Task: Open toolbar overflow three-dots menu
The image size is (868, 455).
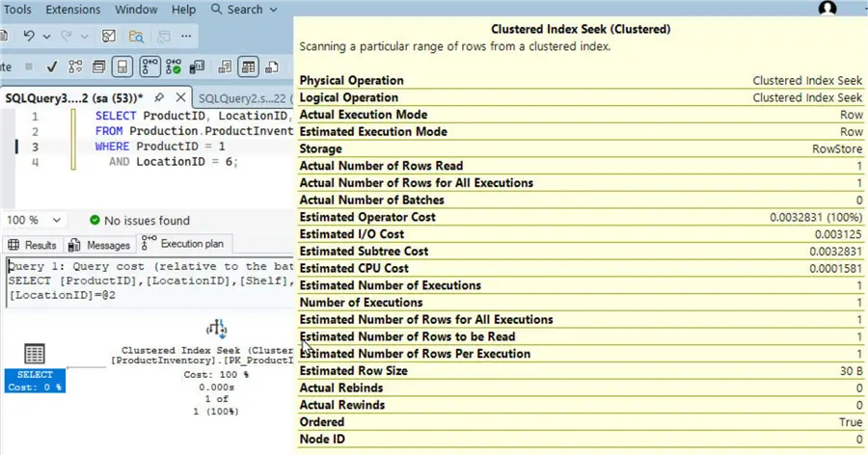Action: click(186, 36)
